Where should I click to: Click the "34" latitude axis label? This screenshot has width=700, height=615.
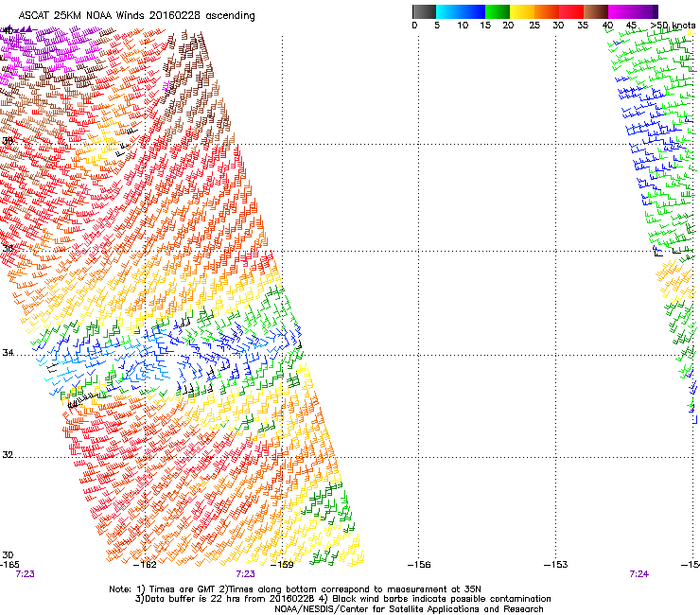tap(8, 352)
